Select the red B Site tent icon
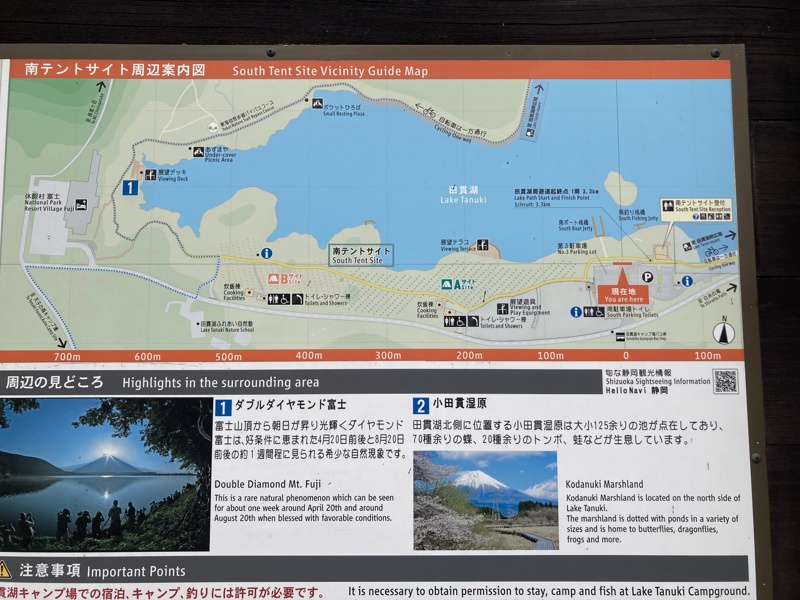This screenshot has height=600, width=800. [274, 279]
